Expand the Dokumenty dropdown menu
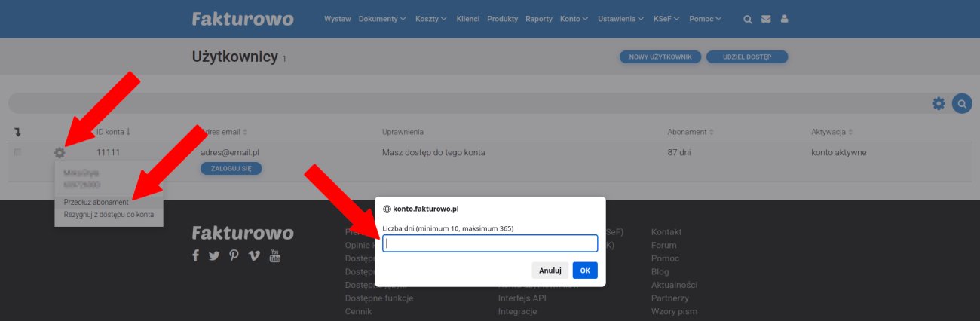Screen dimensions: 980x321 382,19
